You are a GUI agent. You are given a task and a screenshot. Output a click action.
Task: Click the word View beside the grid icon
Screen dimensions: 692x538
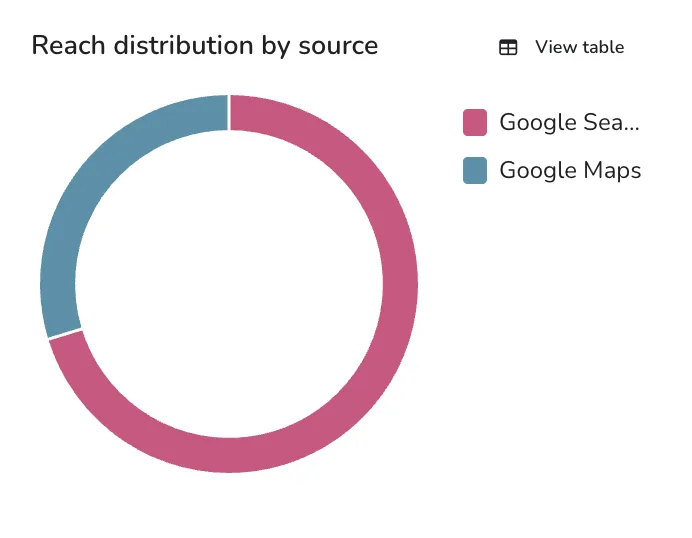[x=555, y=47]
